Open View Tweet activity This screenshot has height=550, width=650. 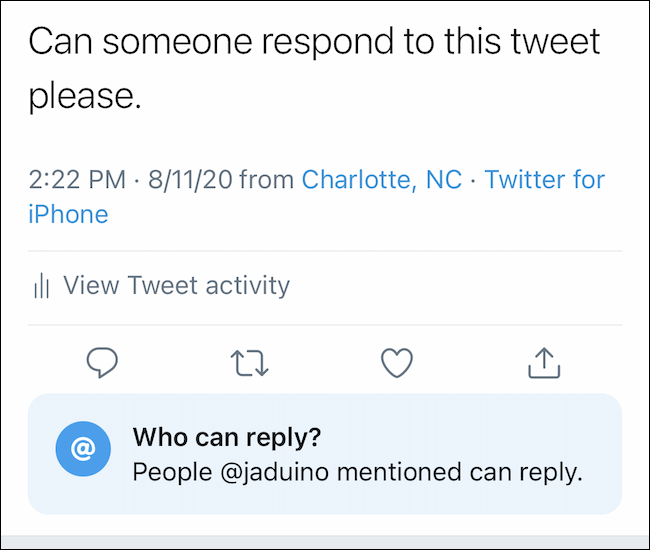176,286
